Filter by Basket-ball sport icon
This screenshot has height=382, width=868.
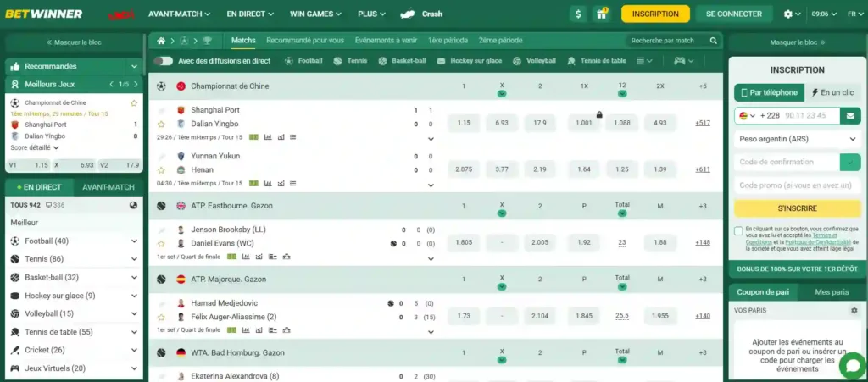click(382, 61)
